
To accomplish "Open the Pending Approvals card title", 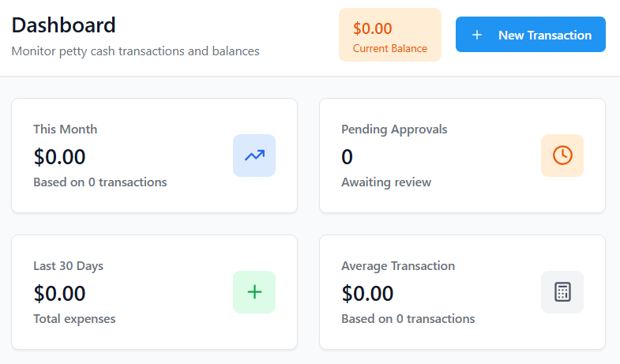I will pos(394,129).
